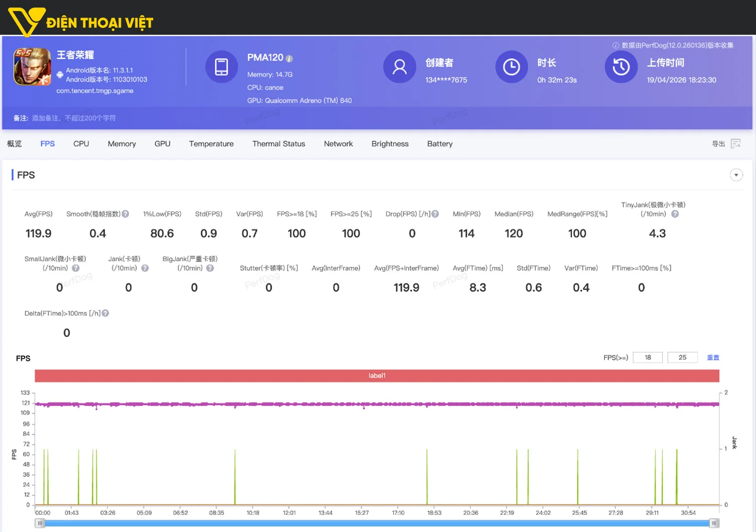The image size is (756, 532).
Task: Click the right timeline range slider handle
Action: [x=714, y=523]
